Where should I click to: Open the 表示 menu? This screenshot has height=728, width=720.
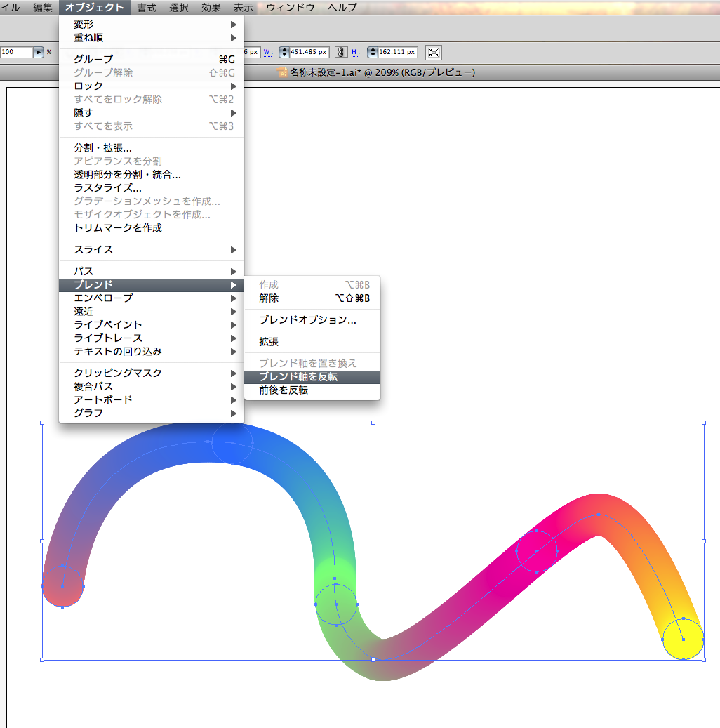tap(244, 8)
